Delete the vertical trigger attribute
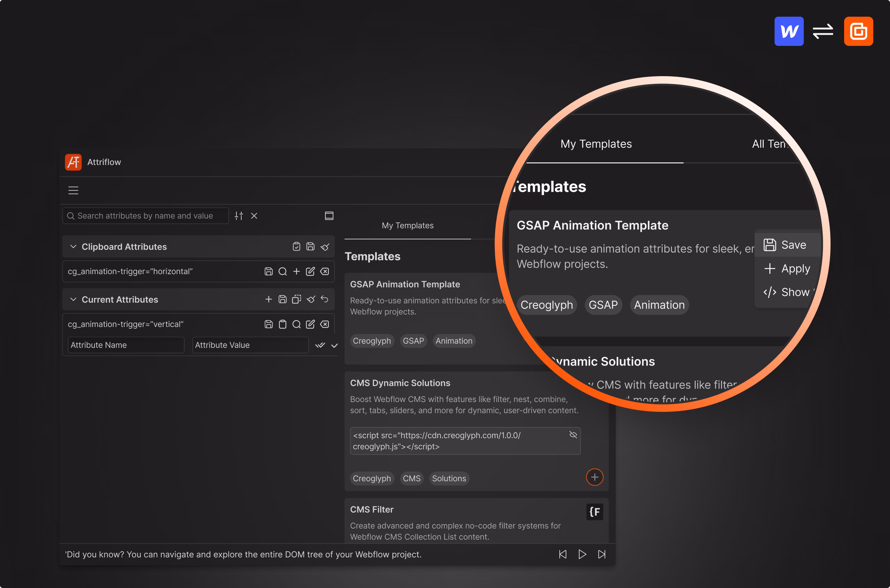890x588 pixels. pyautogui.click(x=324, y=324)
